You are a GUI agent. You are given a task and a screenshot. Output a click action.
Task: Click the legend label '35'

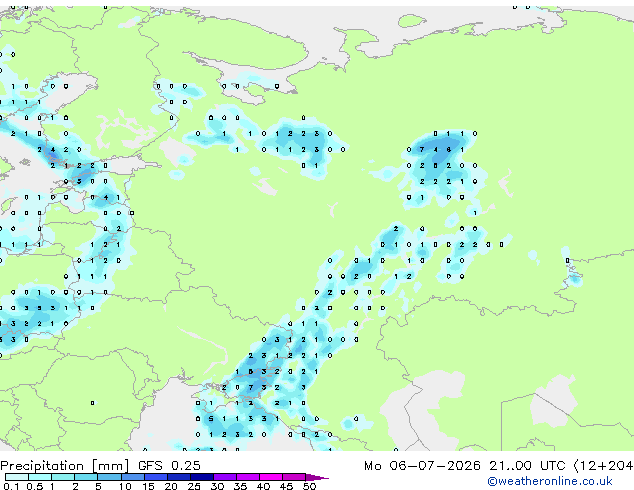[240, 486]
